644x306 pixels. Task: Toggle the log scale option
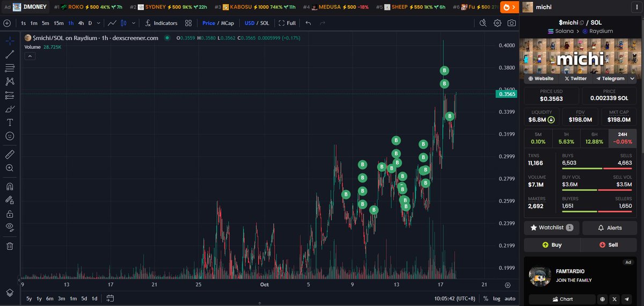click(496, 298)
